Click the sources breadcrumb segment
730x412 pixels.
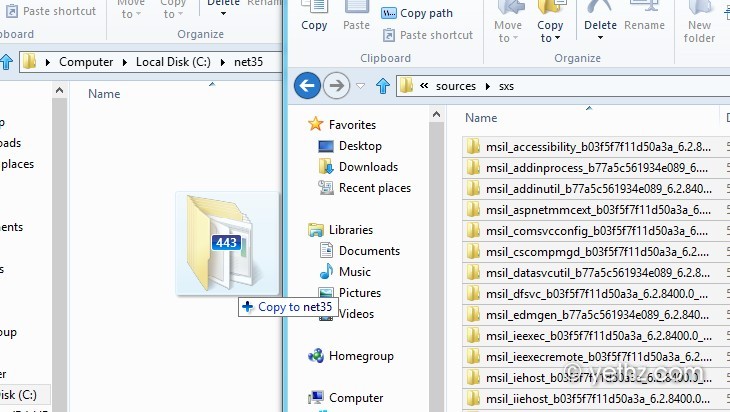455,86
